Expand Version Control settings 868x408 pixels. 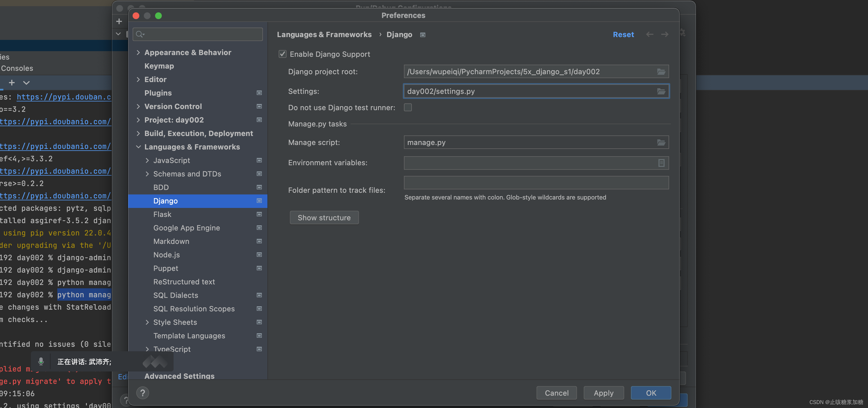pos(138,106)
